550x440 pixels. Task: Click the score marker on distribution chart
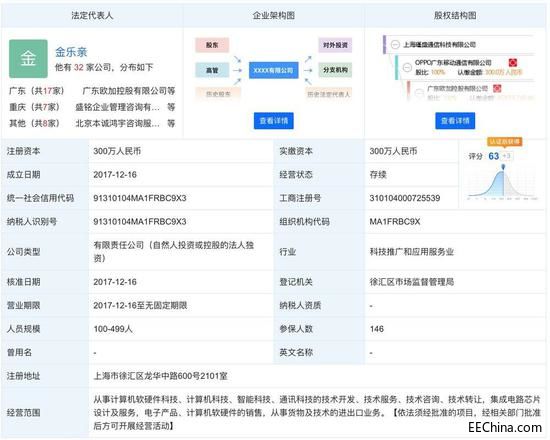click(x=503, y=167)
